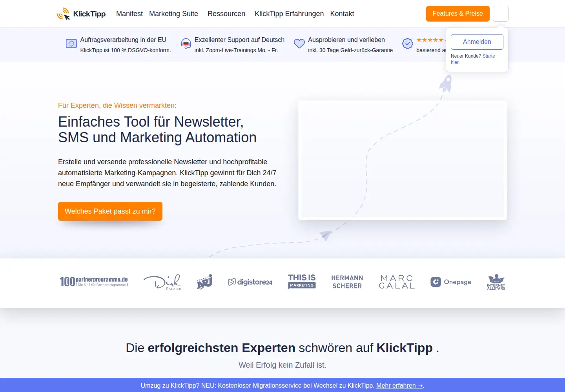
Task: Follow the 'Mehr erfahren' banner link
Action: point(399,385)
